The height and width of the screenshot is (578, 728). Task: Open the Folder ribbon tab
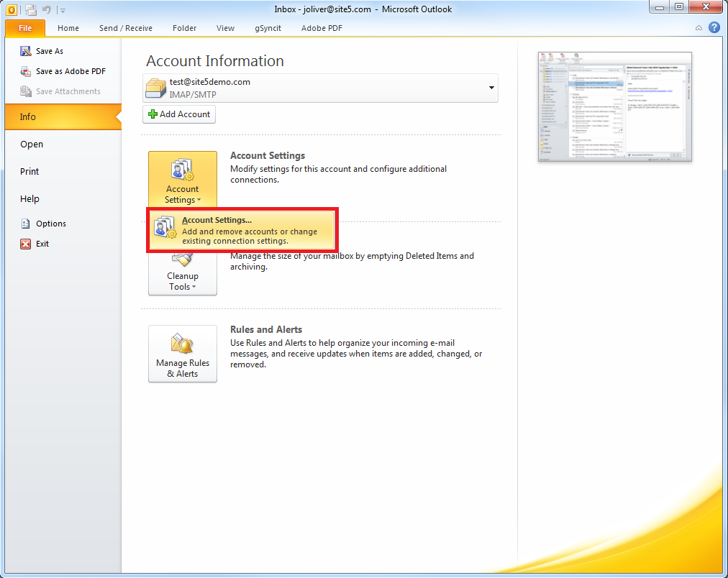[x=184, y=28]
